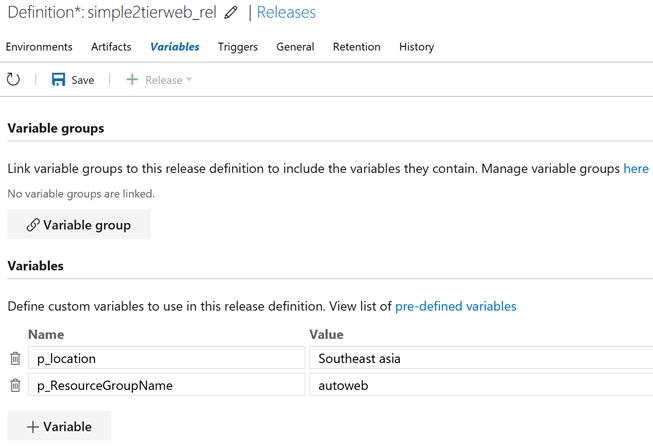Viewport: 653px width, 446px height.
Task: Open the Releases link in header
Action: pos(286,13)
